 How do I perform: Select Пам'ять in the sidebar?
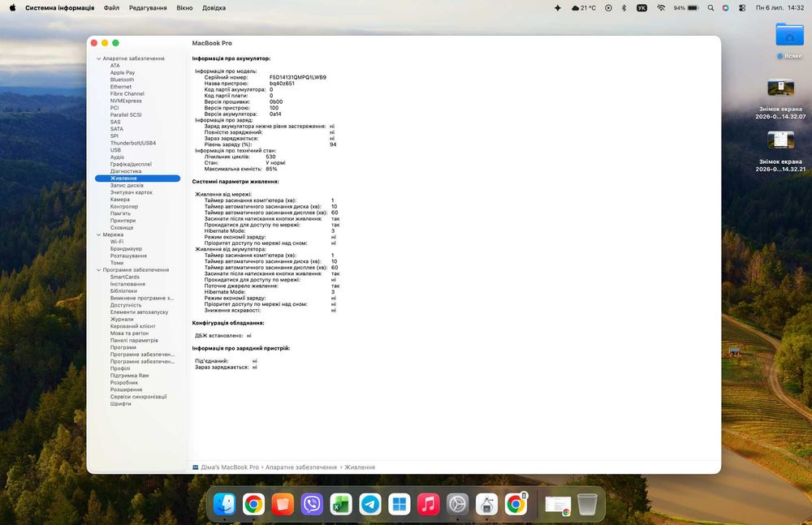click(120, 213)
